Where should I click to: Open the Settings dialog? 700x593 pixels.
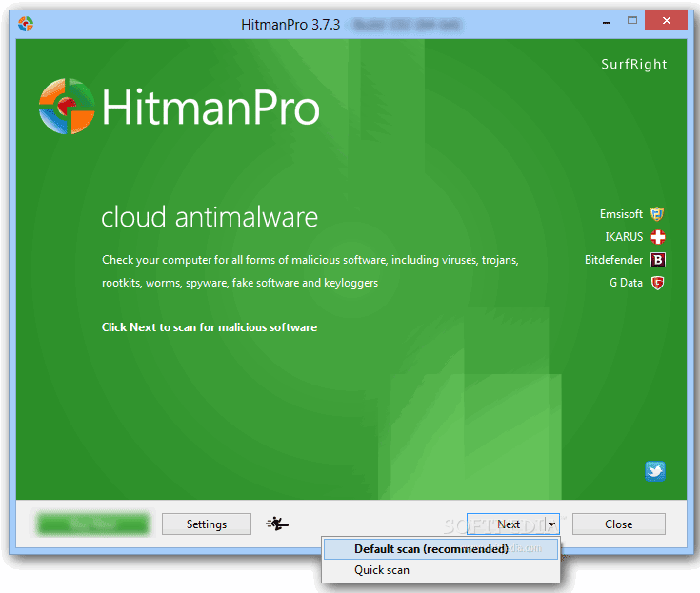coord(207,524)
